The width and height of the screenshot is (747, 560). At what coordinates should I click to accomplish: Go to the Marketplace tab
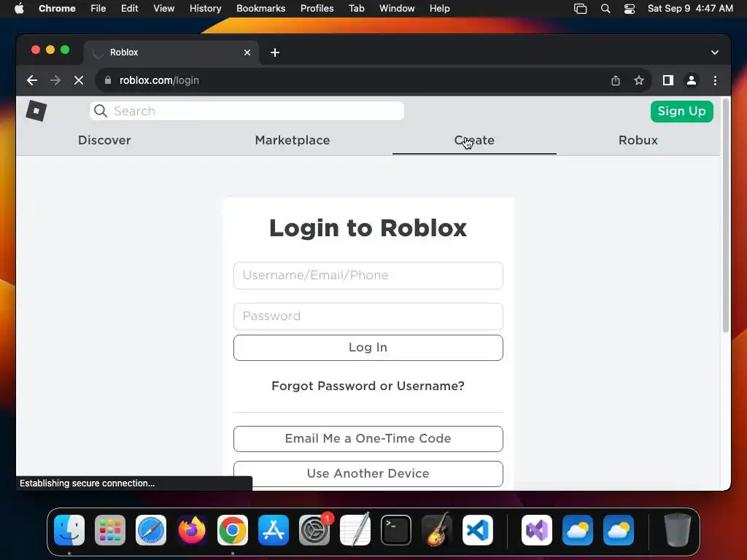click(292, 140)
